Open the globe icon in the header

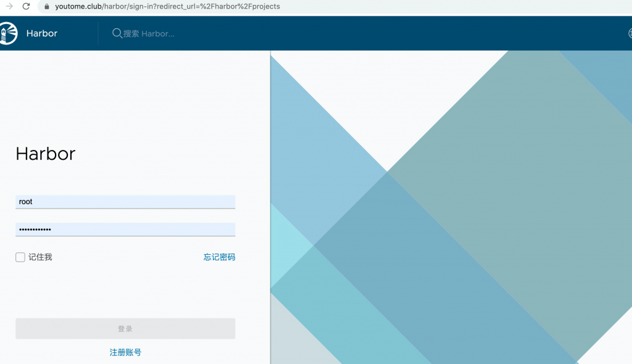(x=630, y=33)
